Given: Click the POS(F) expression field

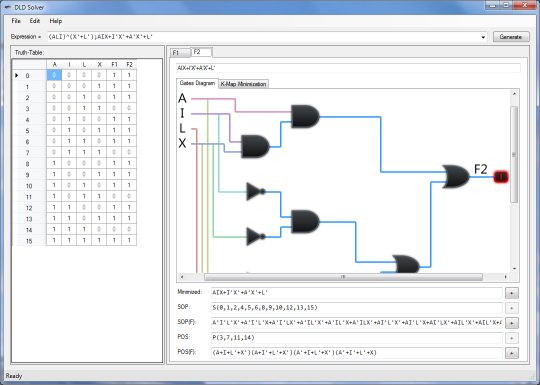Looking at the screenshot, I should pos(357,353).
